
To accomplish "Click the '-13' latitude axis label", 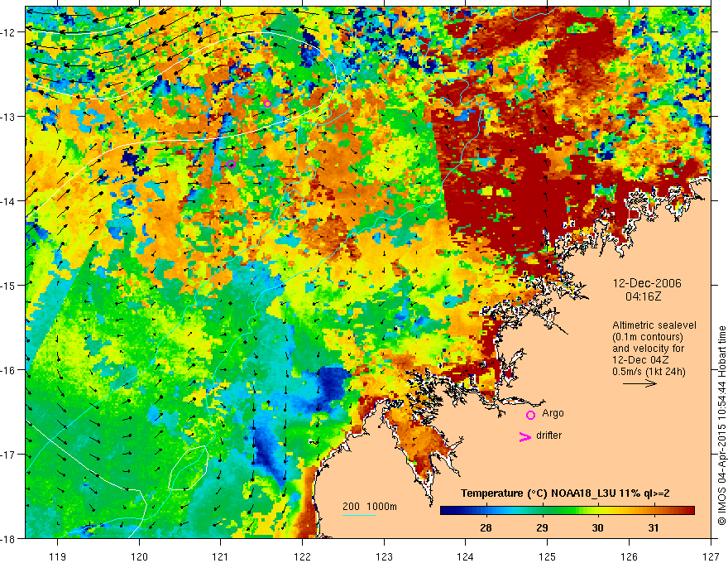I will point(10,116).
